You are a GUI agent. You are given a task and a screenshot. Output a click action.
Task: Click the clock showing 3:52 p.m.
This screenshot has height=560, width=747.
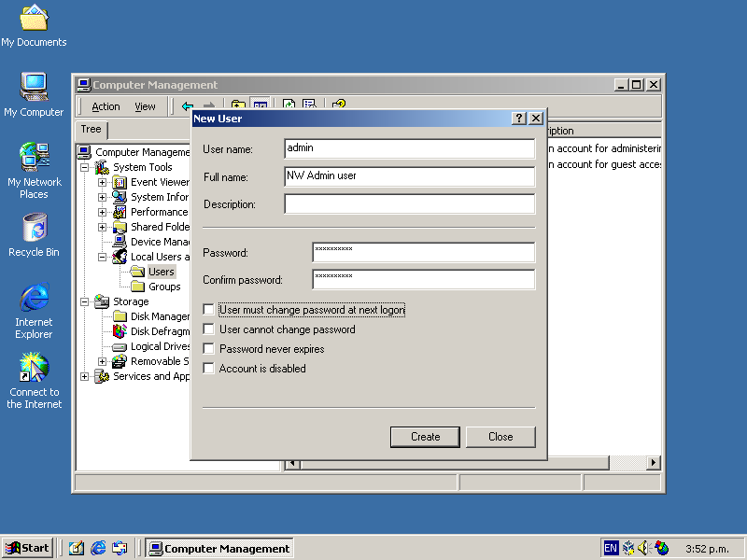(707, 549)
